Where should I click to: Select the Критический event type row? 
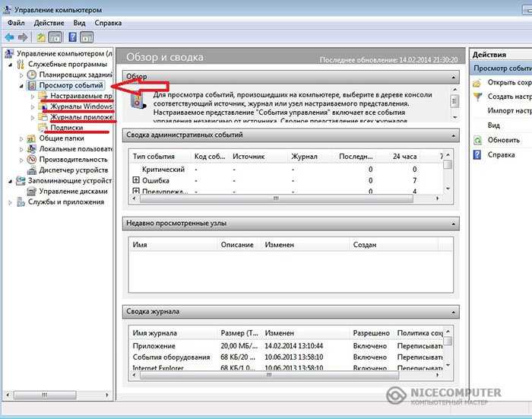[287, 169]
